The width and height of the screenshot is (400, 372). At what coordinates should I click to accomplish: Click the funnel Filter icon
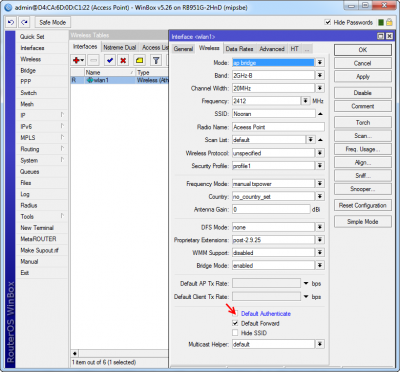pyautogui.click(x=156, y=60)
